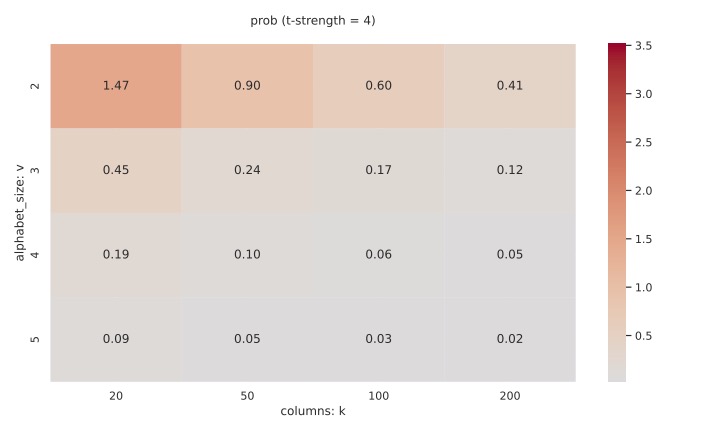Click the x-axis tick label 100
The image size is (720, 432).
click(378, 396)
